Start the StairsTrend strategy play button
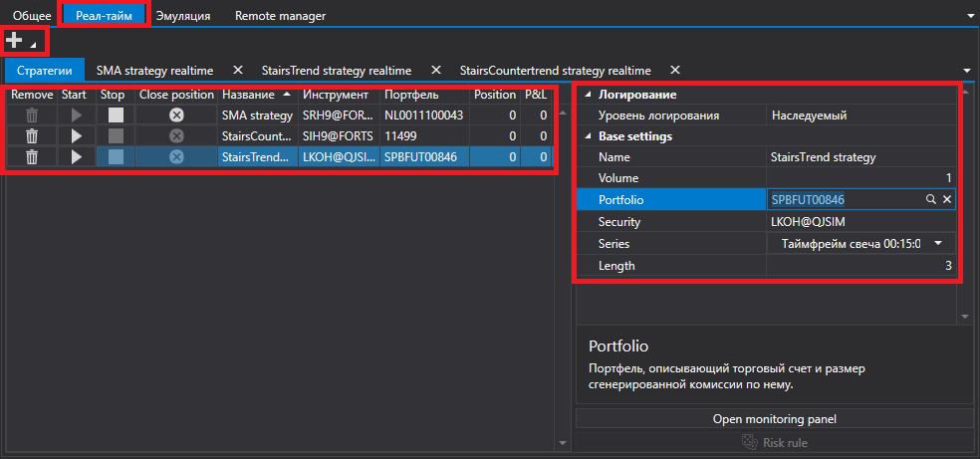The width and height of the screenshot is (980, 459). pos(77,156)
